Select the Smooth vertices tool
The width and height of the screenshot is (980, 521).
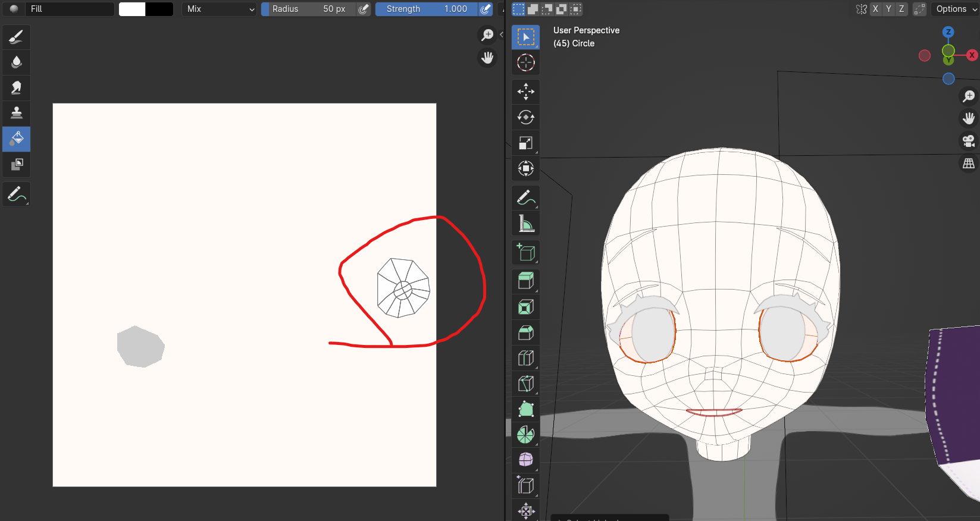tap(526, 460)
